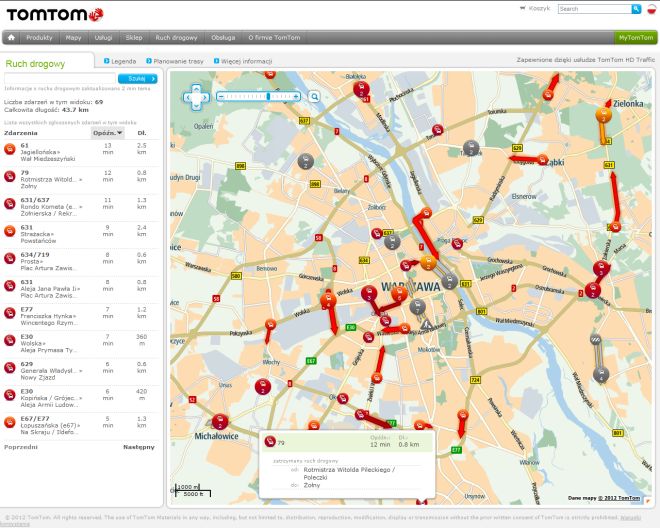This screenshot has width=660, height=528.
Task: Click traffic icon for E30 Wolska
Action: click(10, 340)
